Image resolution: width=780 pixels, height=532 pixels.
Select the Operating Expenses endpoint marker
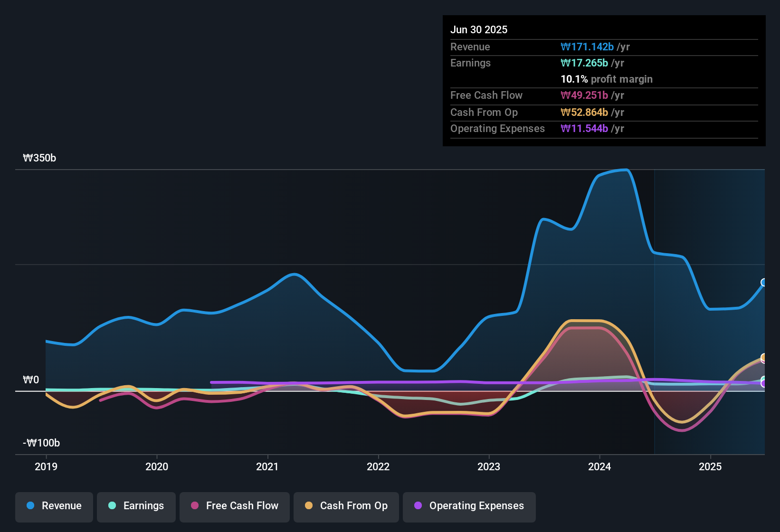(764, 384)
